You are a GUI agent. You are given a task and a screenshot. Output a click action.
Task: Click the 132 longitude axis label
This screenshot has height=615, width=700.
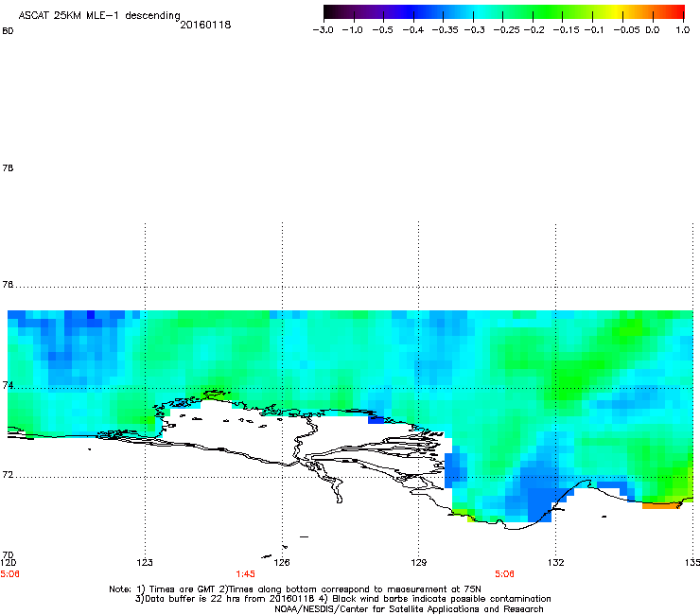tap(556, 562)
